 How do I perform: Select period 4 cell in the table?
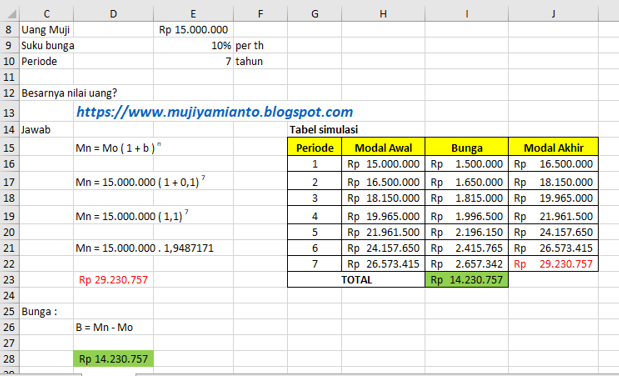[315, 216]
